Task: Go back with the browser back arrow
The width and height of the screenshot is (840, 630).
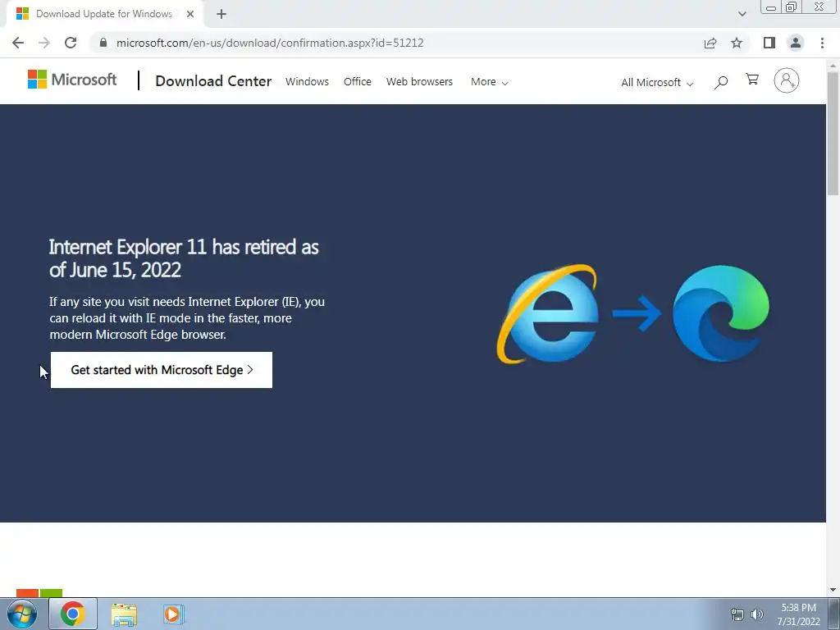Action: (x=18, y=43)
